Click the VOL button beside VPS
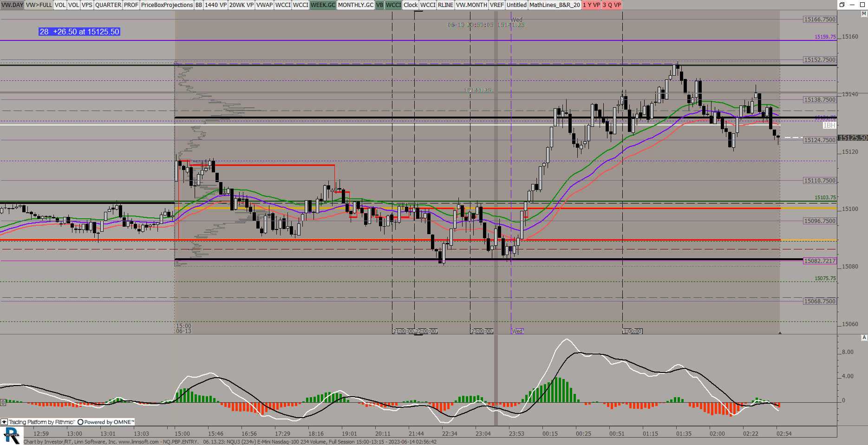This screenshot has width=868, height=445. (x=74, y=5)
